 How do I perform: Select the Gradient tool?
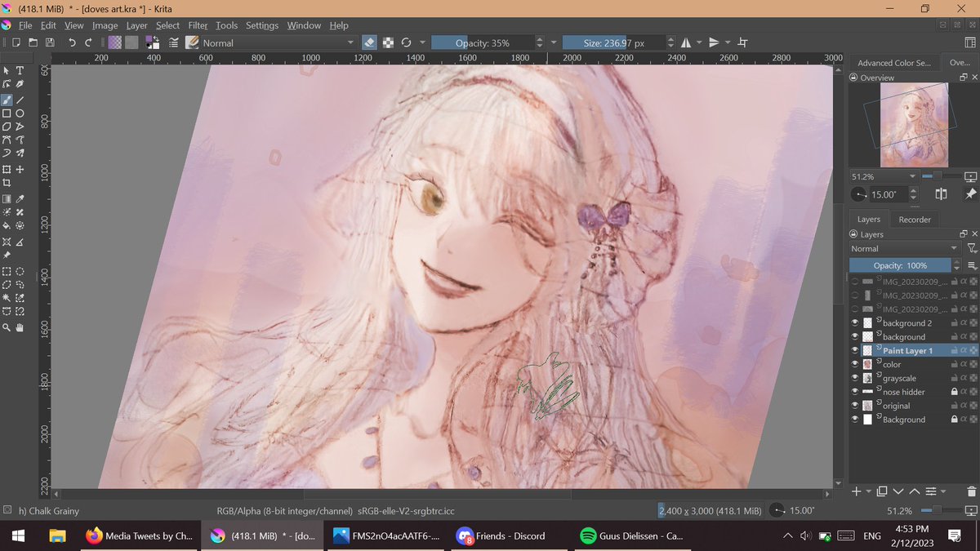(x=7, y=198)
